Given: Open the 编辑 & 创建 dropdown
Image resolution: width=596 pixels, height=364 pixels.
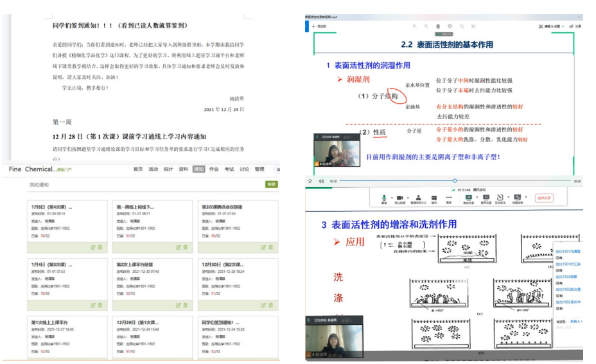Looking at the screenshot, I should (x=552, y=26).
